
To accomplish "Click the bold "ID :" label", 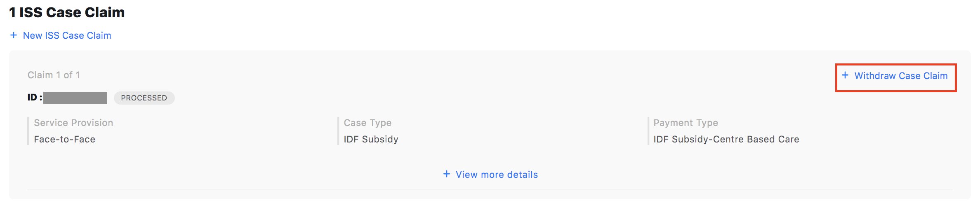I will pyautogui.click(x=35, y=98).
